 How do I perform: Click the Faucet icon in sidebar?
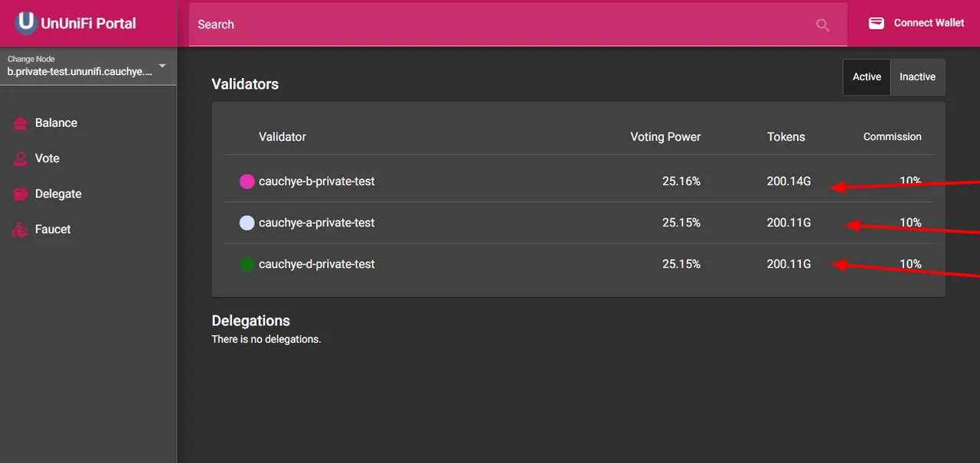(21, 230)
